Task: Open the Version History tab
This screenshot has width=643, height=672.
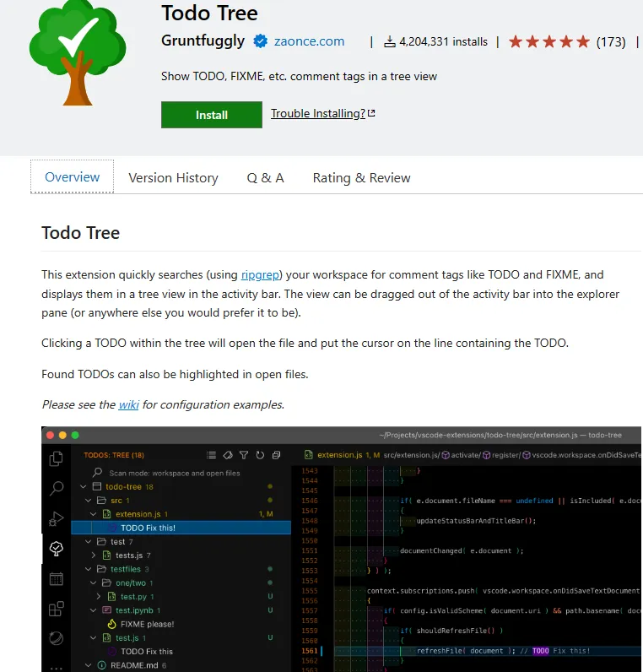Action: [174, 178]
